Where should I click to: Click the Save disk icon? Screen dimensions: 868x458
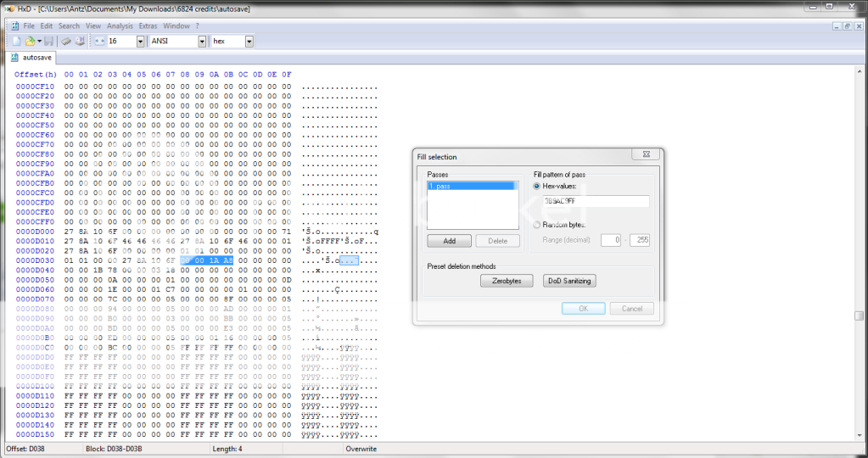click(x=48, y=41)
